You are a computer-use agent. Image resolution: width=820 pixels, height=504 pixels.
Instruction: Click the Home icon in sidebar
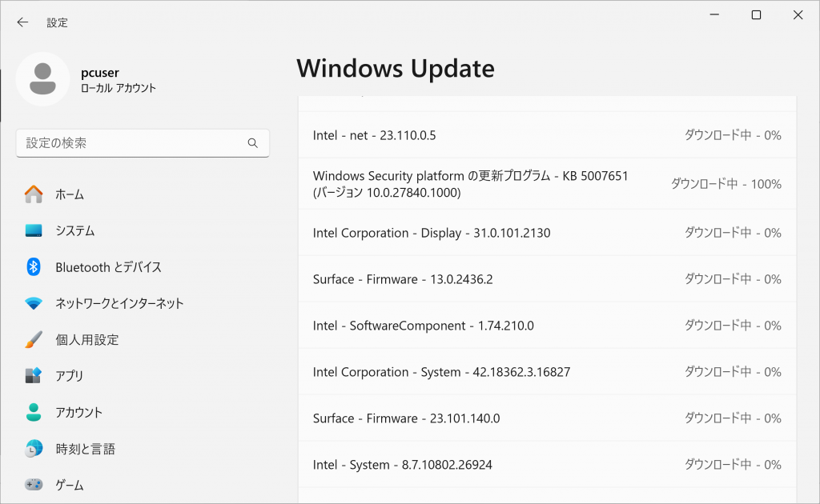click(34, 194)
